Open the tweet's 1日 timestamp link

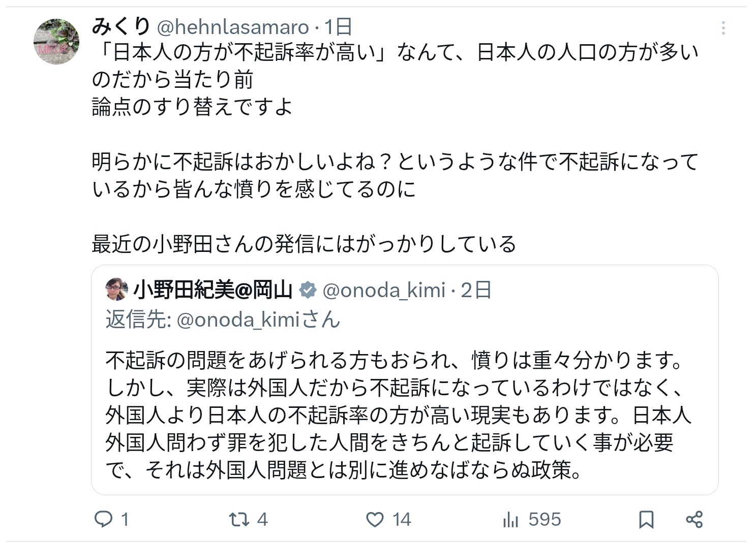coord(338,27)
